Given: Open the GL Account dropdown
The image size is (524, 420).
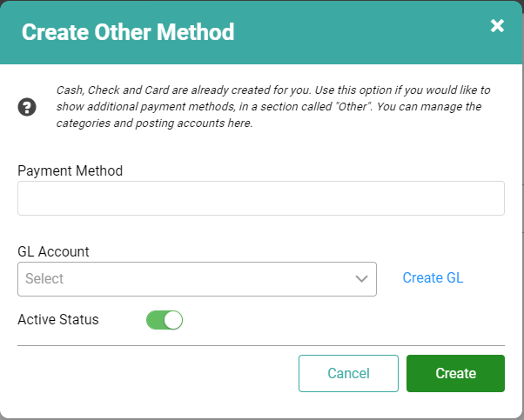Looking at the screenshot, I should click(x=198, y=279).
